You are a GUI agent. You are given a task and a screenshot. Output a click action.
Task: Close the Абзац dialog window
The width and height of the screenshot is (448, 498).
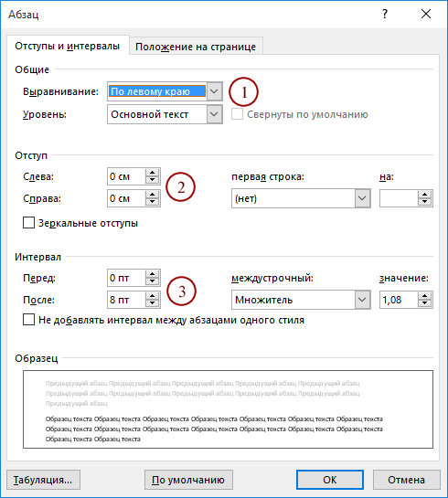[426, 14]
